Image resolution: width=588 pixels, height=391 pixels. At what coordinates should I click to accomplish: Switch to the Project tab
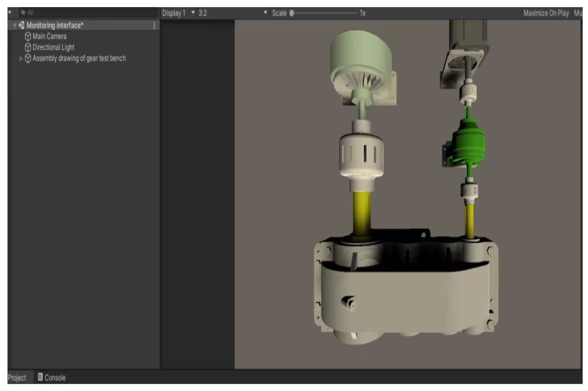(17, 378)
